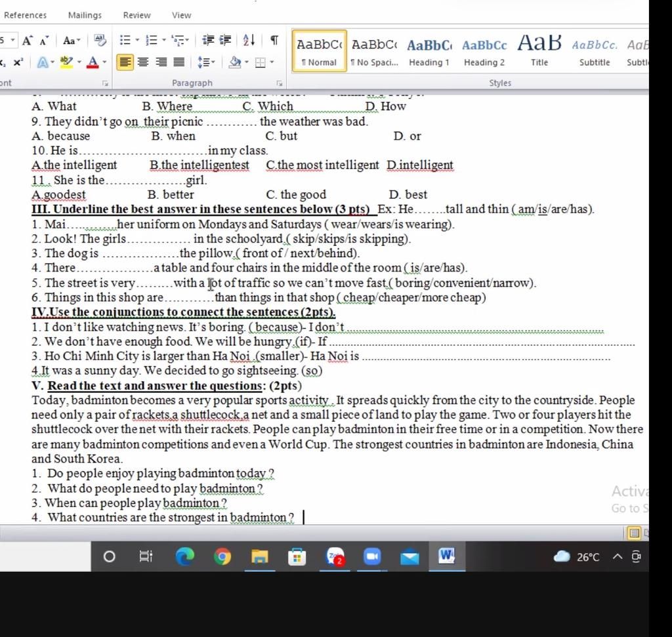Open Zalo app with notification badge
672x637 pixels.
coord(335,556)
